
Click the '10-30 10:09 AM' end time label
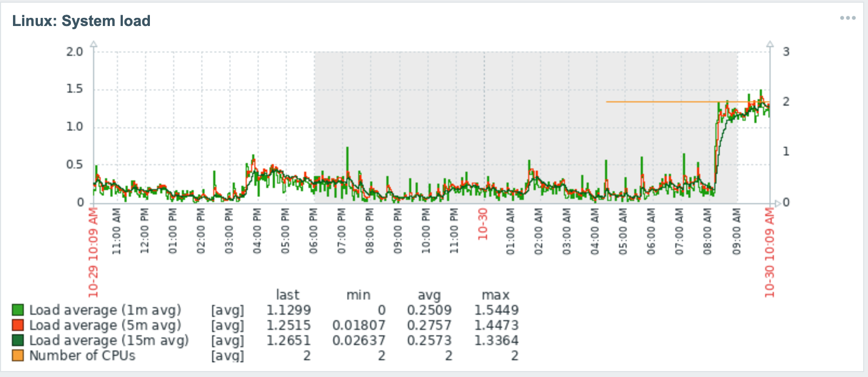[x=770, y=252]
